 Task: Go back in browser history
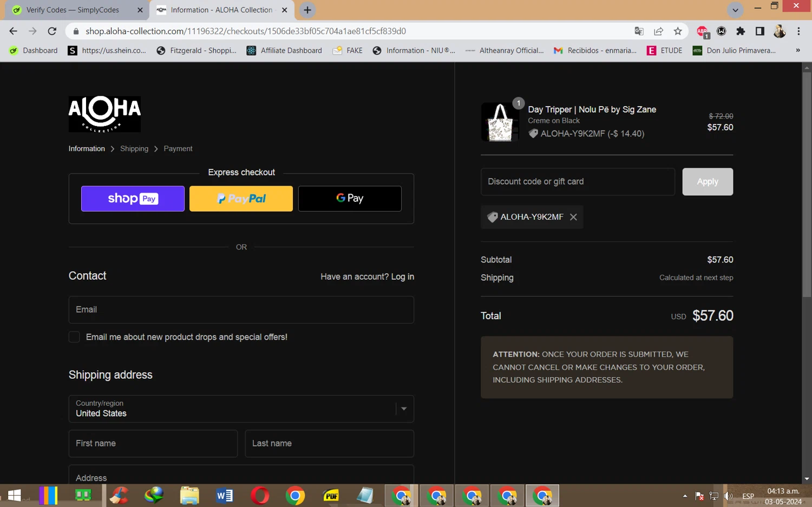(14, 31)
